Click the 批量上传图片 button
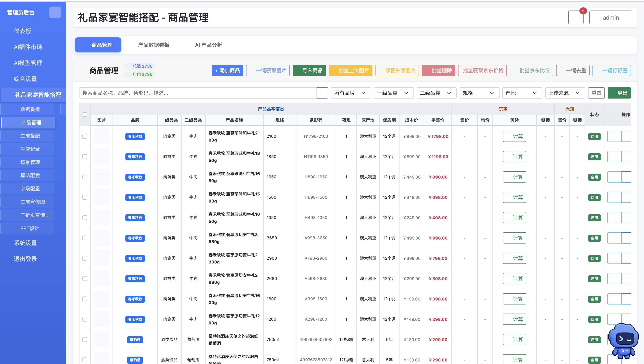Image resolution: width=644 pixels, height=364 pixels. click(x=350, y=71)
